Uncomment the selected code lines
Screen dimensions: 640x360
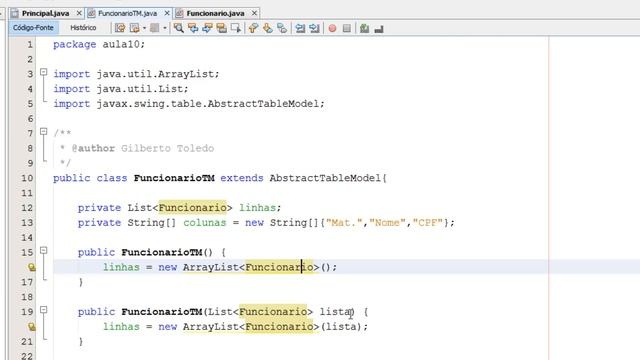pyautogui.click(x=379, y=29)
